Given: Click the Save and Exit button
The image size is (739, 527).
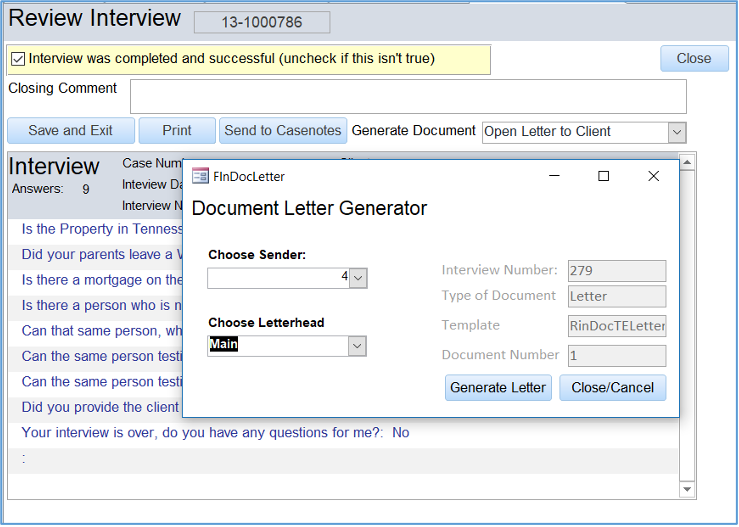Looking at the screenshot, I should pos(70,131).
